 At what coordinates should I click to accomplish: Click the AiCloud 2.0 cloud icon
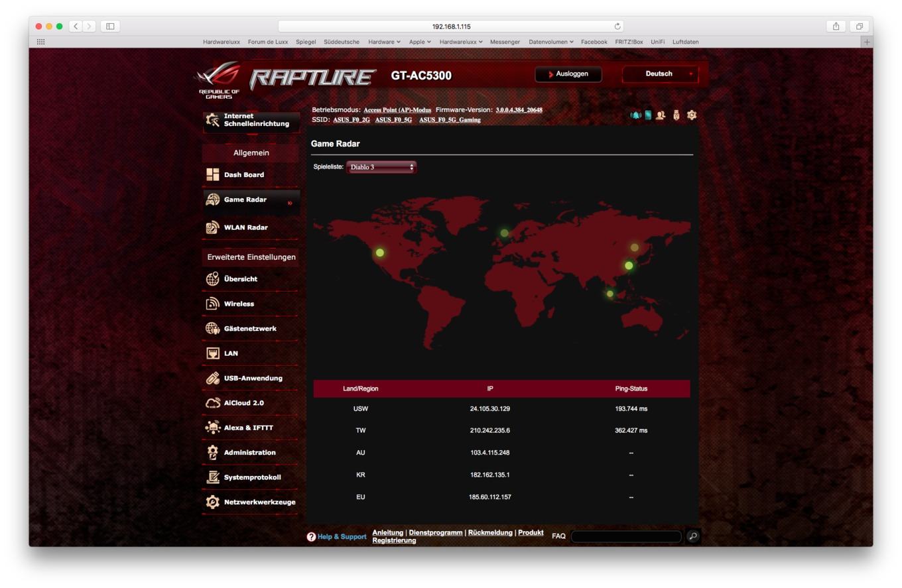(x=213, y=403)
